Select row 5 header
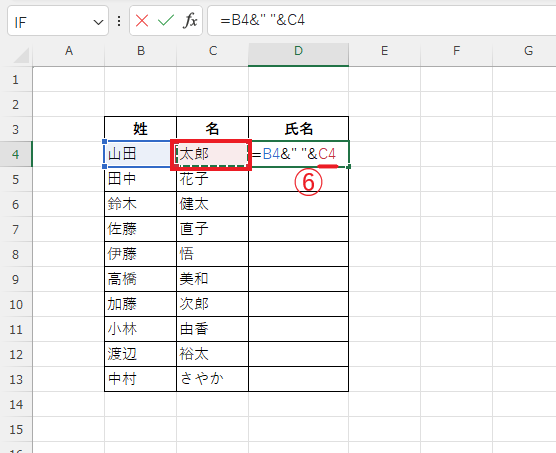The image size is (556, 453). [16, 179]
